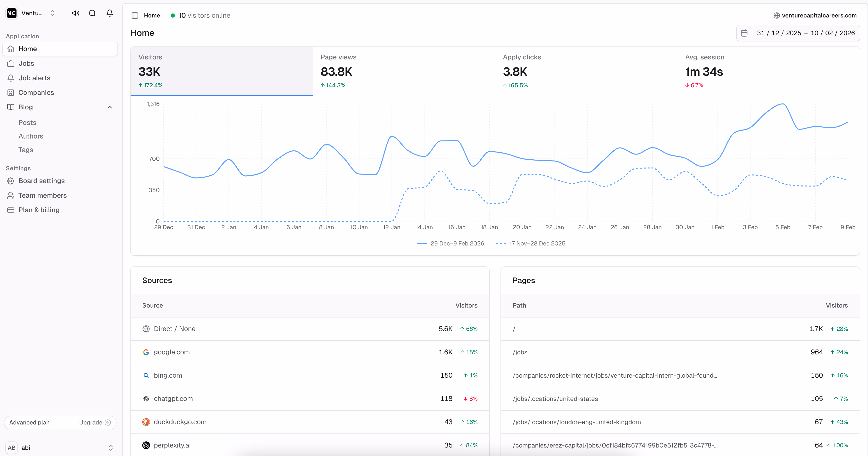The image size is (868, 456).
Task: Click the Upgrade plan button
Action: click(95, 422)
